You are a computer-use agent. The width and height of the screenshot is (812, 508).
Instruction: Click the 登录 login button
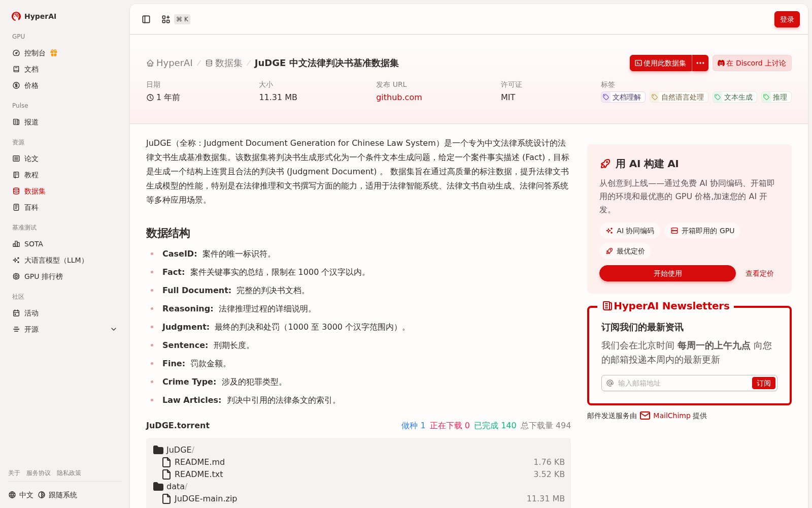[x=787, y=19]
